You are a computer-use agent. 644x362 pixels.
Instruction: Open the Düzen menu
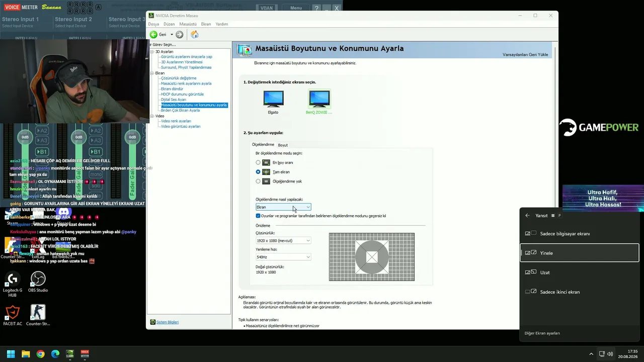point(169,24)
